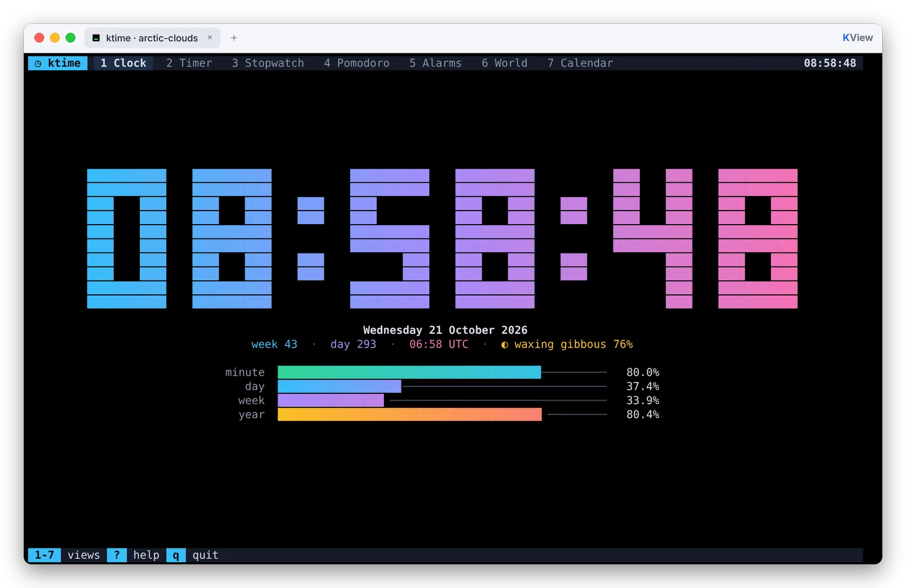The width and height of the screenshot is (906, 588).
Task: Click the minute progress bar
Action: tap(442, 372)
